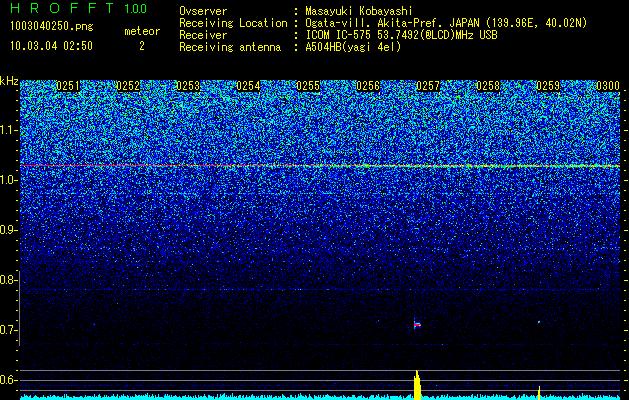Click the 0252 time marker
The height and width of the screenshot is (400, 629).
click(x=128, y=86)
